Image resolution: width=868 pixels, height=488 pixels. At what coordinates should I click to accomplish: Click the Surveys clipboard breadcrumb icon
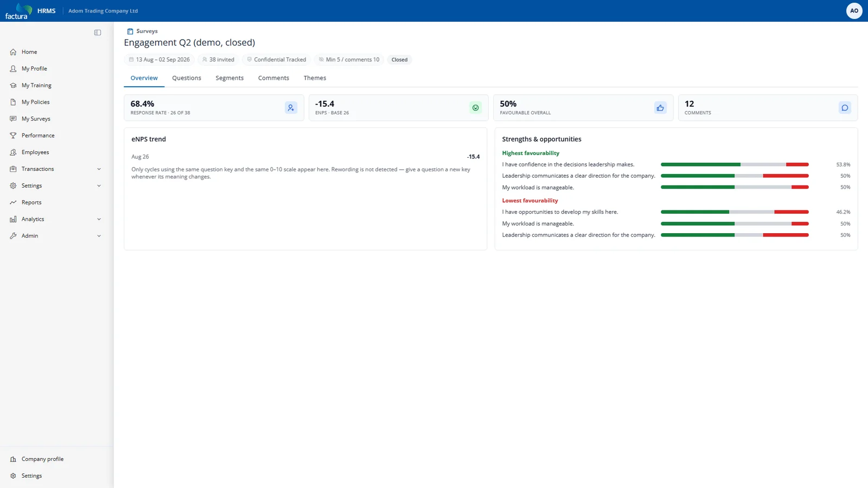(130, 31)
